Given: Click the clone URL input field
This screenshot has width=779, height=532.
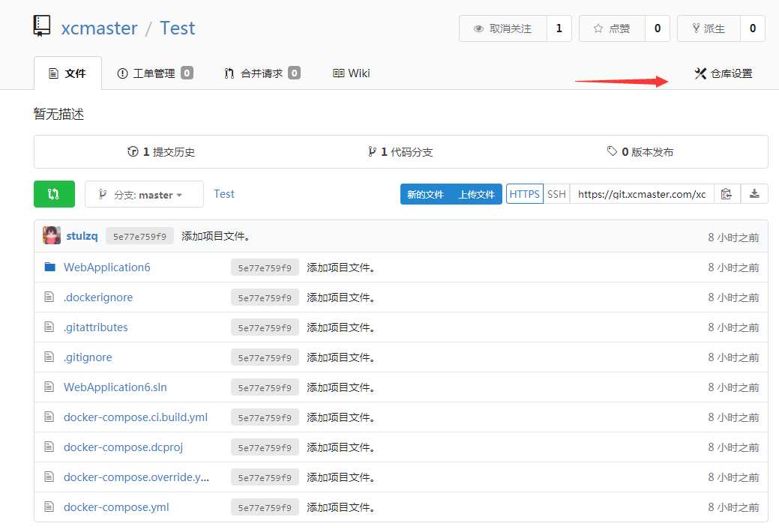Looking at the screenshot, I should pyautogui.click(x=642, y=194).
